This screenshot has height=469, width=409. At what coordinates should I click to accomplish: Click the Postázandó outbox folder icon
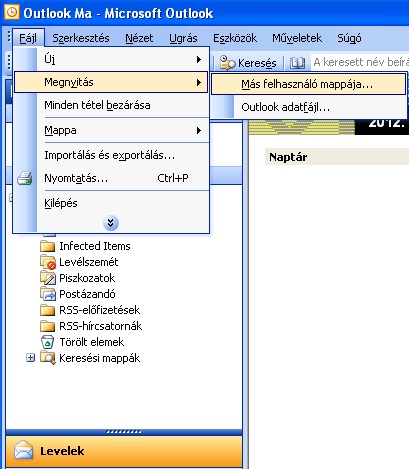point(48,294)
